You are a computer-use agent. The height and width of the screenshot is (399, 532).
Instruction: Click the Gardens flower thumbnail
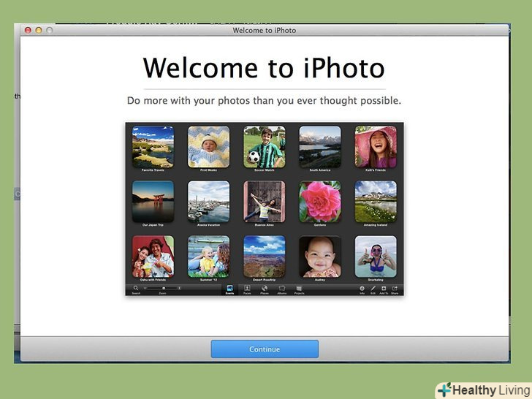pyautogui.click(x=319, y=202)
